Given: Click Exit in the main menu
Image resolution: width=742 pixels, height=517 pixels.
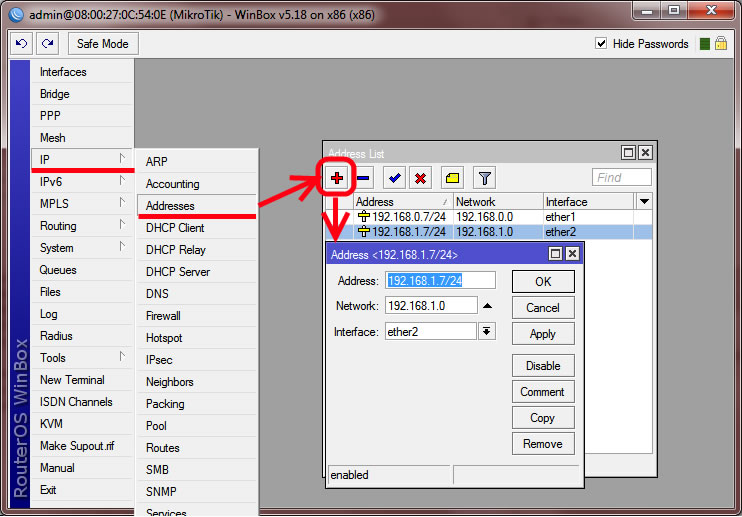Looking at the screenshot, I should coord(82,490).
